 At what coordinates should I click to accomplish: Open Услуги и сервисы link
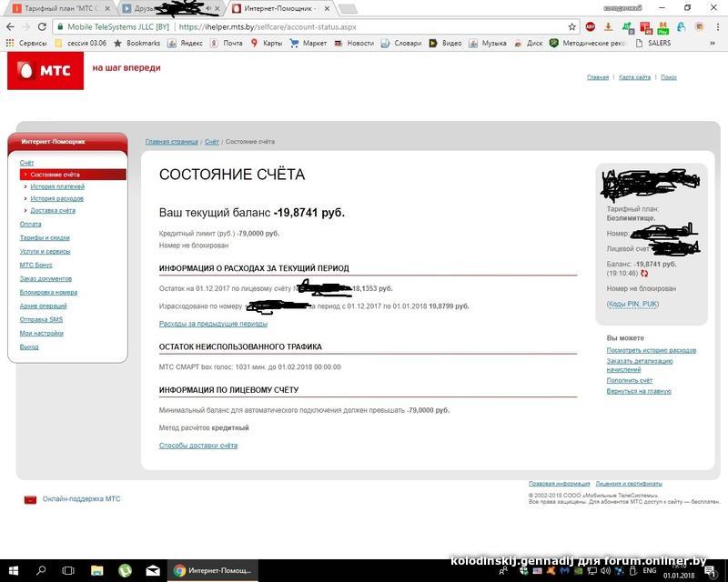[45, 252]
